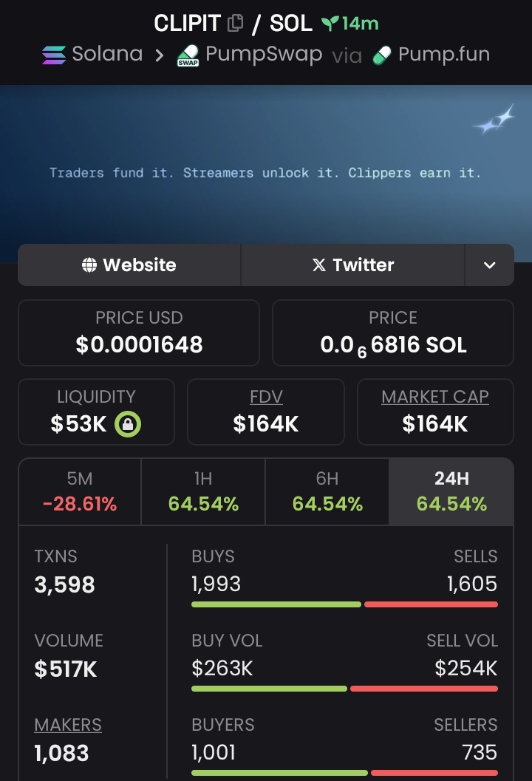Click the Pump.fun pill icon
The image size is (532, 781).
click(382, 55)
